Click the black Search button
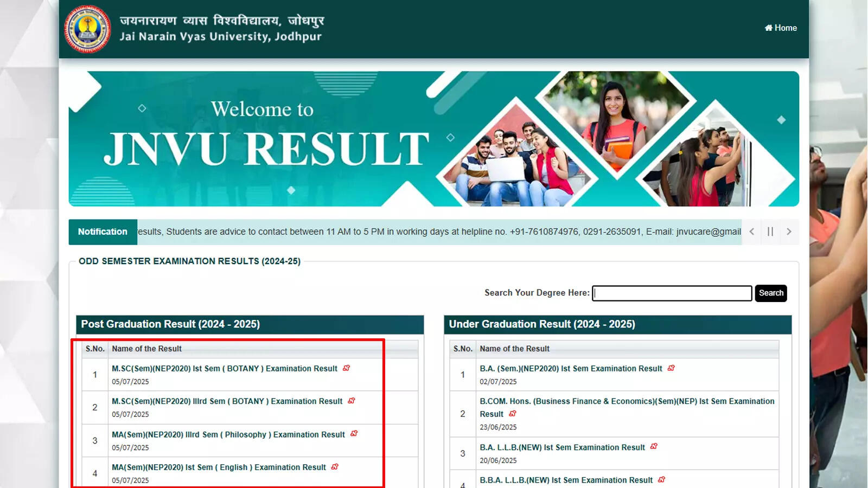 tap(771, 293)
